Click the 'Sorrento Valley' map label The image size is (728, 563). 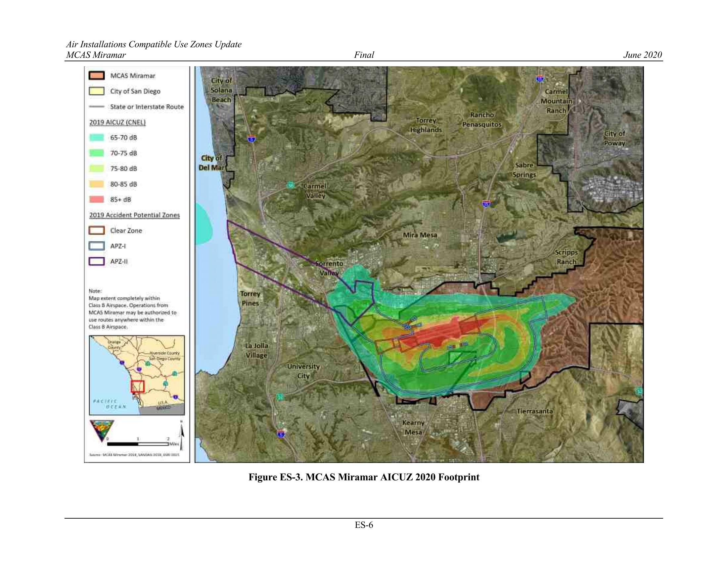[329, 269]
